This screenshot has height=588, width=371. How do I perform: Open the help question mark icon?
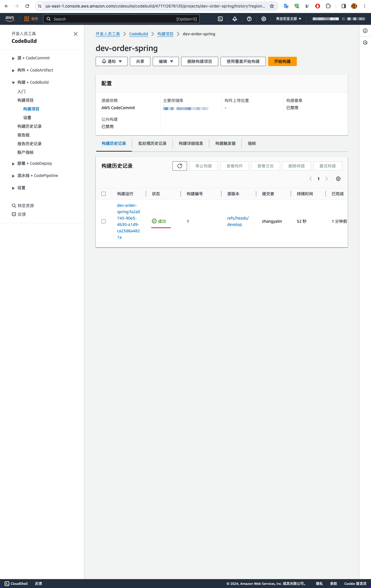click(249, 19)
